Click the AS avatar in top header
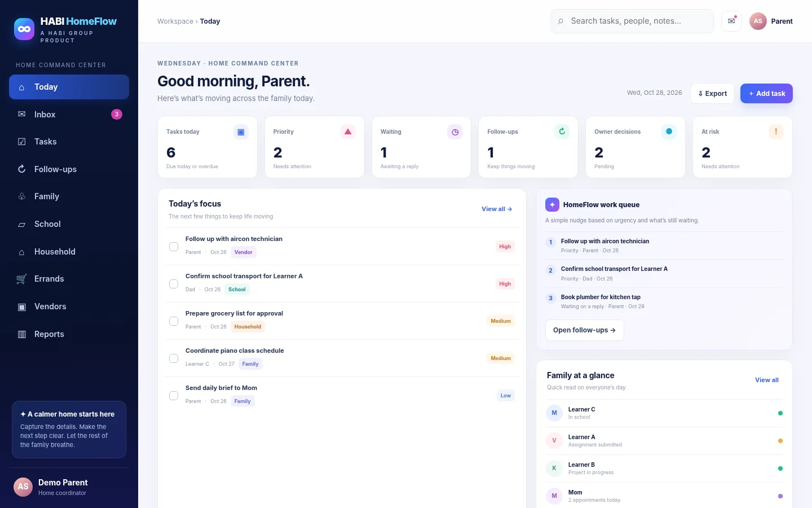Image resolution: width=812 pixels, height=508 pixels. pyautogui.click(x=758, y=21)
